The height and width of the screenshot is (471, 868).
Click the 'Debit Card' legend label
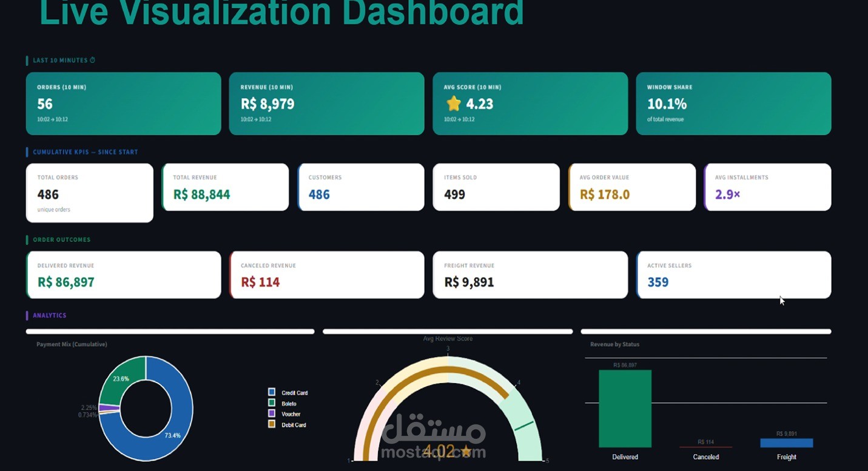[x=294, y=425]
